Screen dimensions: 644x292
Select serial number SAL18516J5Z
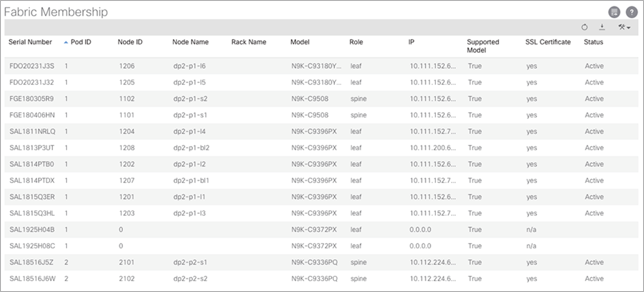[x=31, y=262]
